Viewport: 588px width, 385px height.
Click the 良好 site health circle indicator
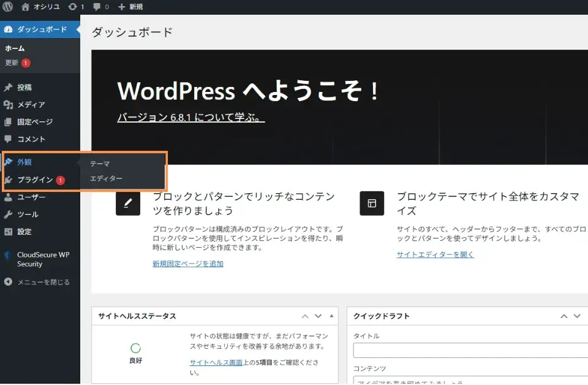[x=135, y=348]
